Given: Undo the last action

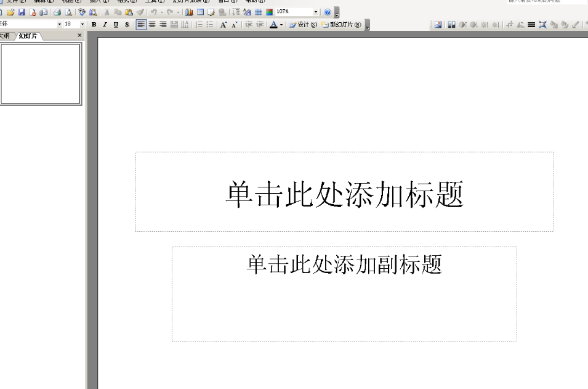Looking at the screenshot, I should [x=154, y=12].
